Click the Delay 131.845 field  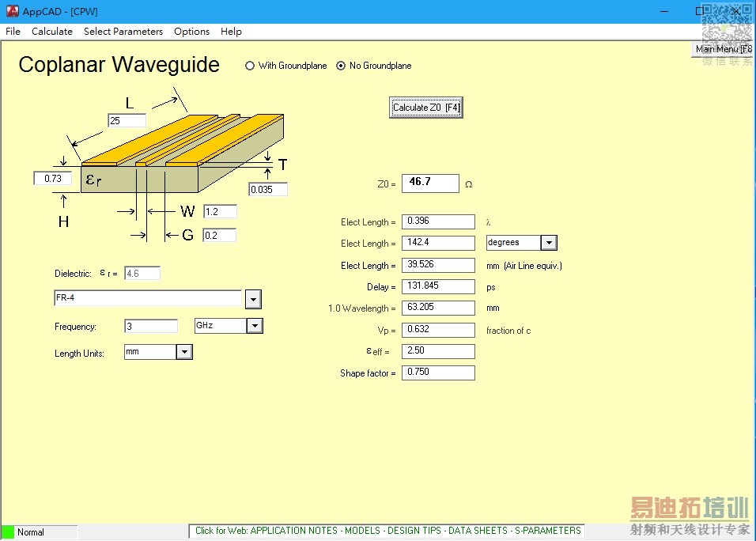click(438, 286)
